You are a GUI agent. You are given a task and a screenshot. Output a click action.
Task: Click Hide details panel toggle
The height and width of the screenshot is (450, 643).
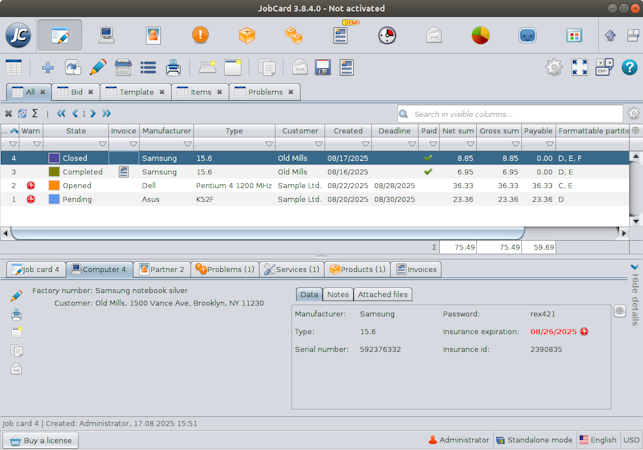point(635,295)
